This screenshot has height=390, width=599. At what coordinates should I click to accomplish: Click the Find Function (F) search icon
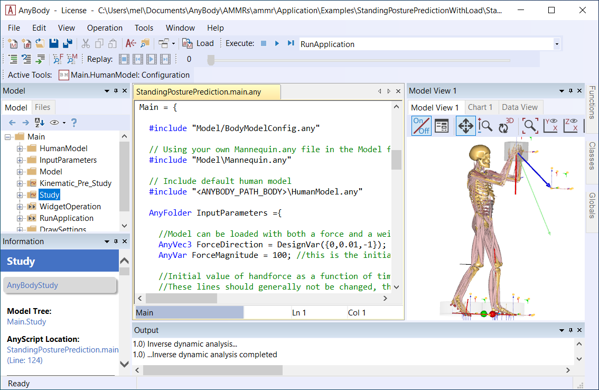click(x=58, y=59)
